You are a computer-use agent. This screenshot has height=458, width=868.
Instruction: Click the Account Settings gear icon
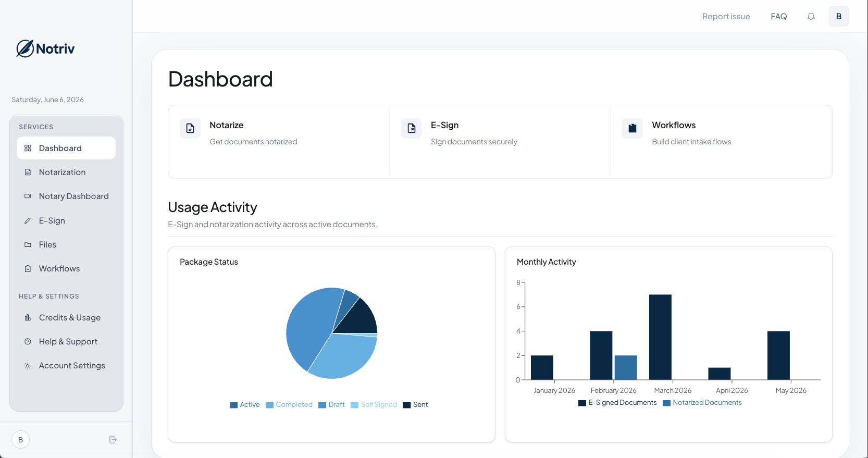tap(28, 366)
